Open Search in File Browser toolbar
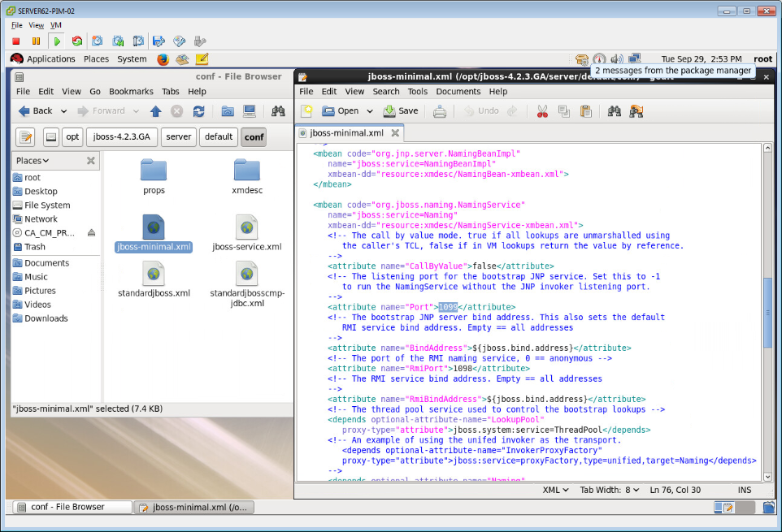This screenshot has width=782, height=532. 278,111
